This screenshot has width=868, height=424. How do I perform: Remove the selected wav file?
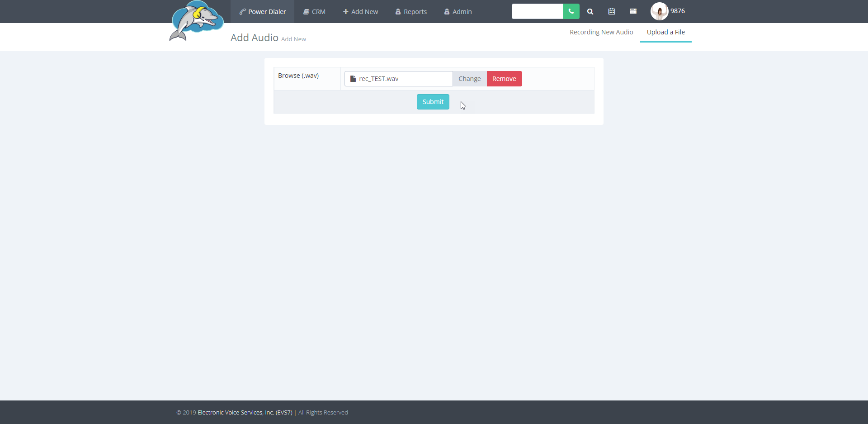pos(504,79)
